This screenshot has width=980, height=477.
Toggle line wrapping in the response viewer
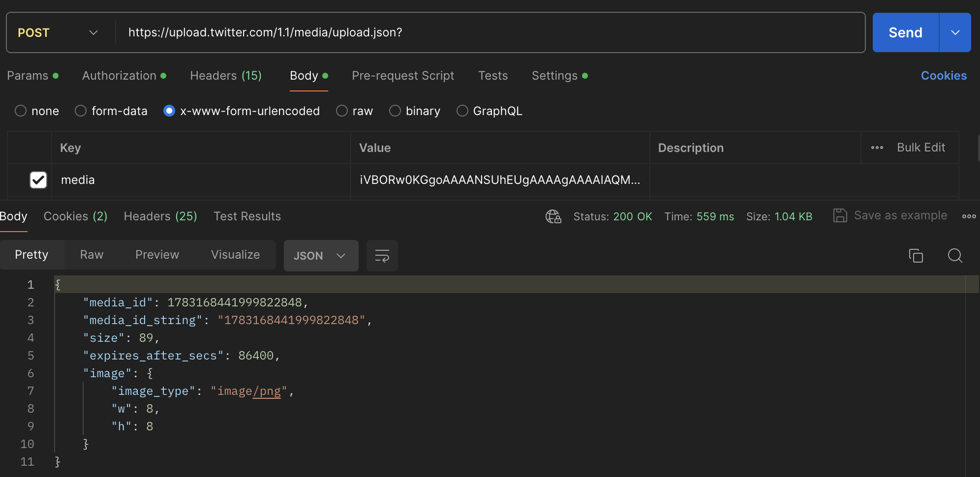[382, 255]
